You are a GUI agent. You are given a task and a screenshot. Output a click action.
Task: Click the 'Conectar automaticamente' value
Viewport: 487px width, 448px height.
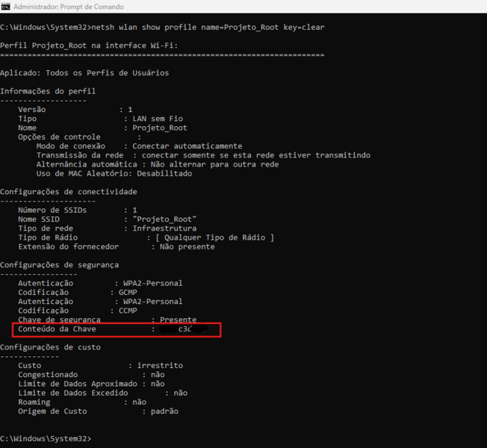[187, 146]
